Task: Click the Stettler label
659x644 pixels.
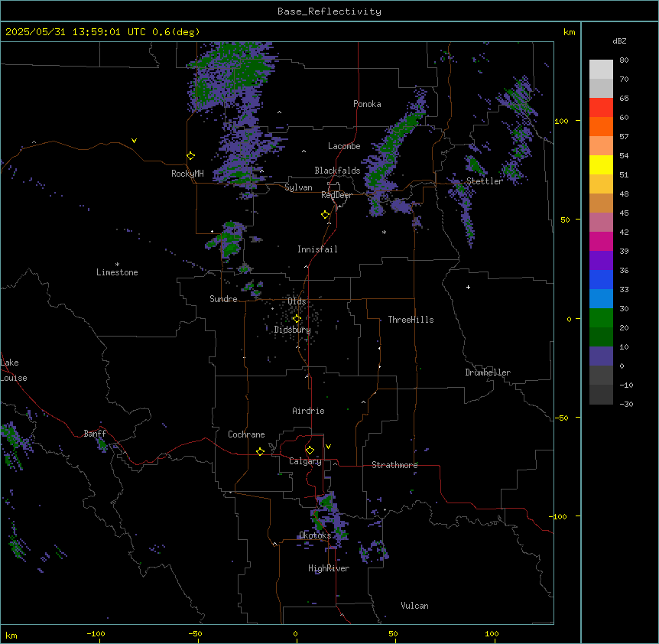Action: click(485, 181)
